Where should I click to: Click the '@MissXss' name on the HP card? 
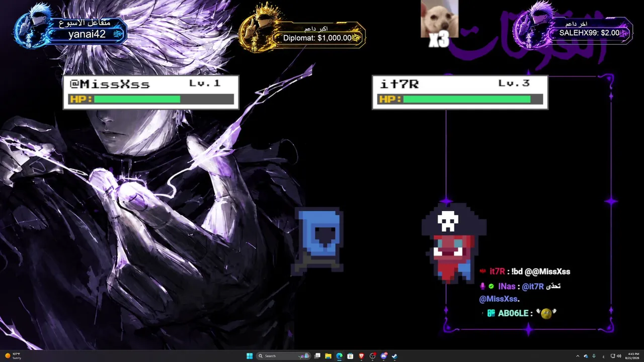[109, 84]
